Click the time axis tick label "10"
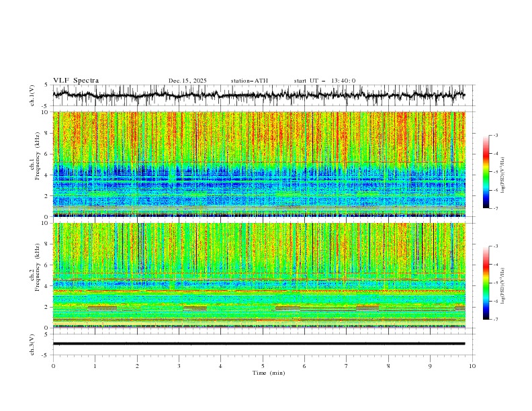The image size is (532, 411). [x=472, y=366]
